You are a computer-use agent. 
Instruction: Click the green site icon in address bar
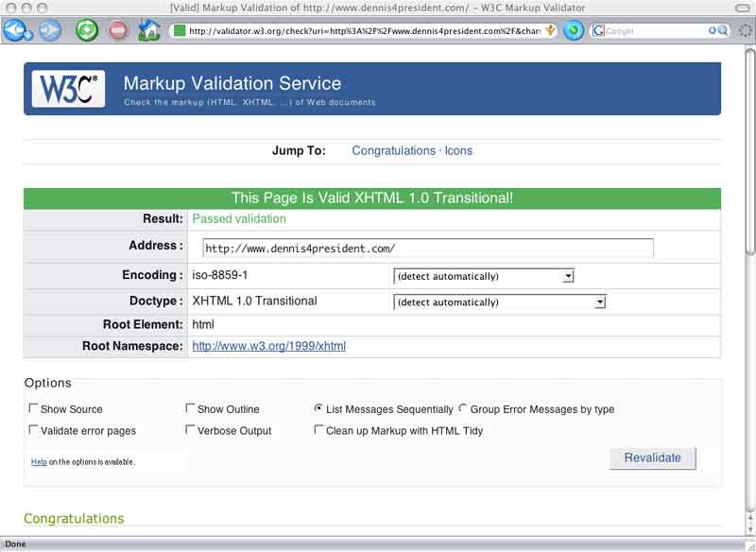pyautogui.click(x=180, y=31)
